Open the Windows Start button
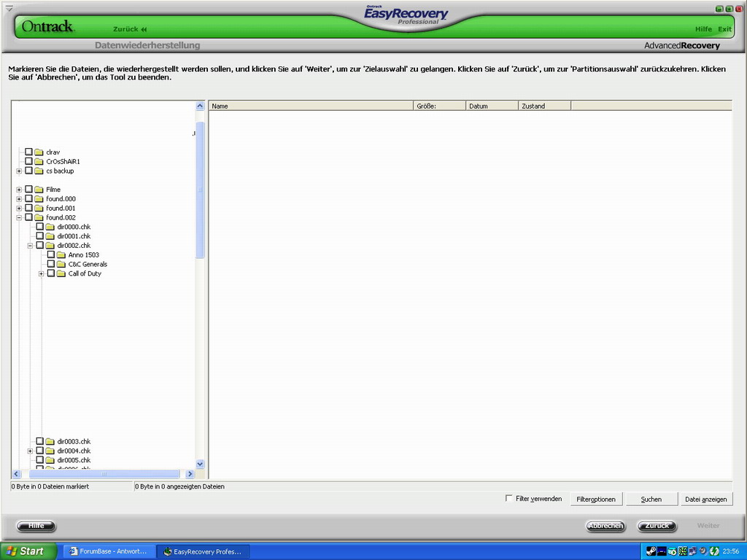The height and width of the screenshot is (560, 747). (28, 551)
